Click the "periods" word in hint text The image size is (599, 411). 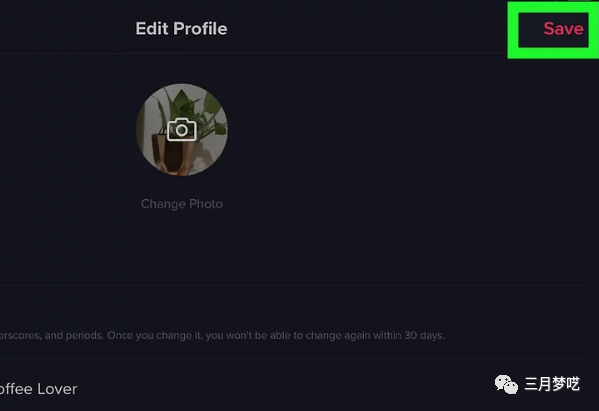point(84,335)
